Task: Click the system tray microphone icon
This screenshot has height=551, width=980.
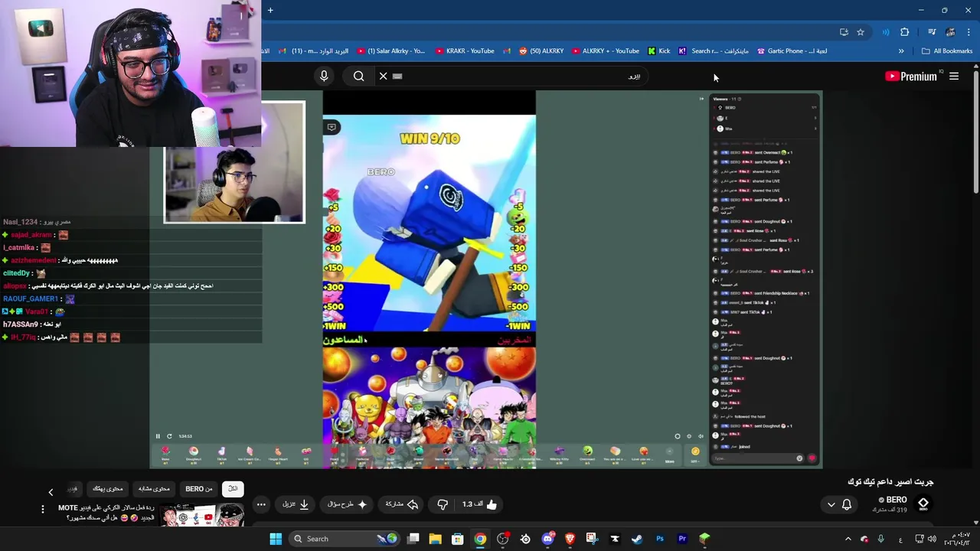Action: coord(880,539)
